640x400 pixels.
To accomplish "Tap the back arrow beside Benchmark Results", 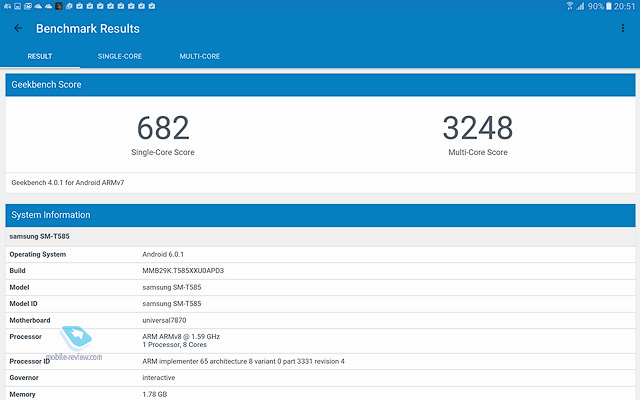I will point(18,28).
